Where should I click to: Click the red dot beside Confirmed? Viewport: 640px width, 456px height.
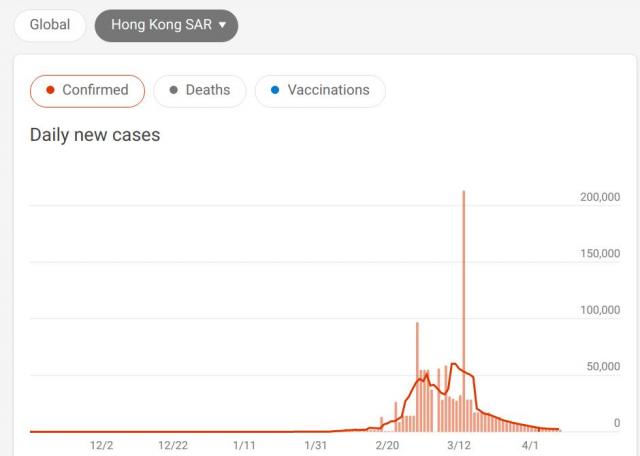50,90
